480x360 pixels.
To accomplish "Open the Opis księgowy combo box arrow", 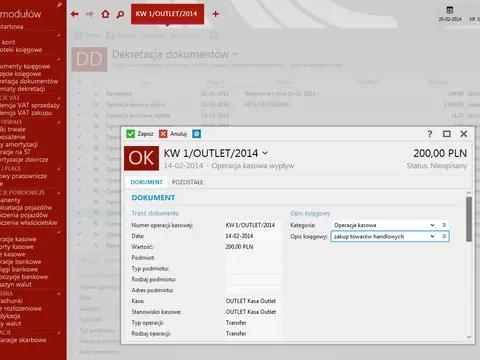I will (x=432, y=236).
